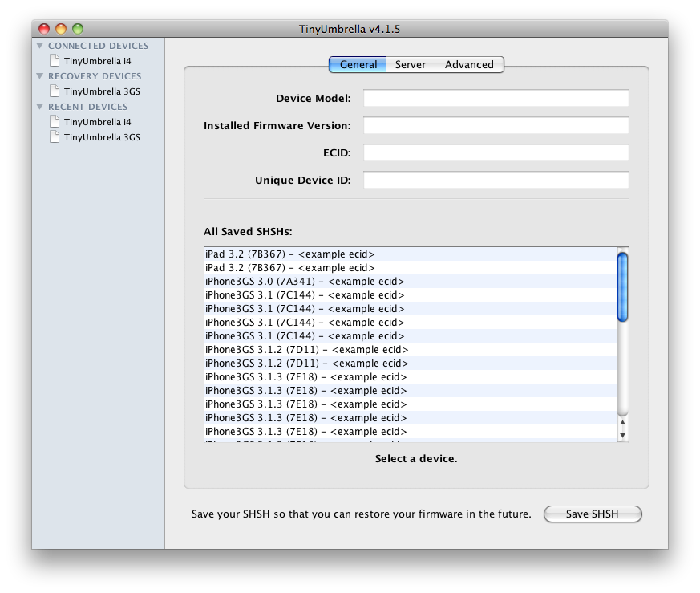Click the TinyUmbrella 3GS icon under Recovery Devices
The image size is (700, 593).
click(55, 91)
